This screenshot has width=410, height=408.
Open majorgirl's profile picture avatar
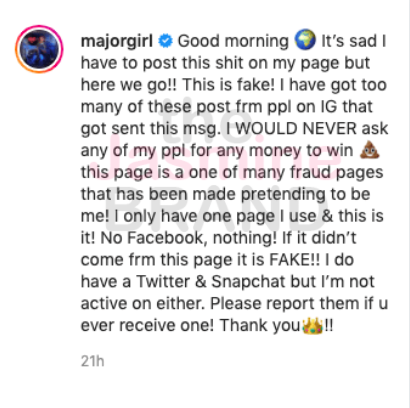[39, 49]
